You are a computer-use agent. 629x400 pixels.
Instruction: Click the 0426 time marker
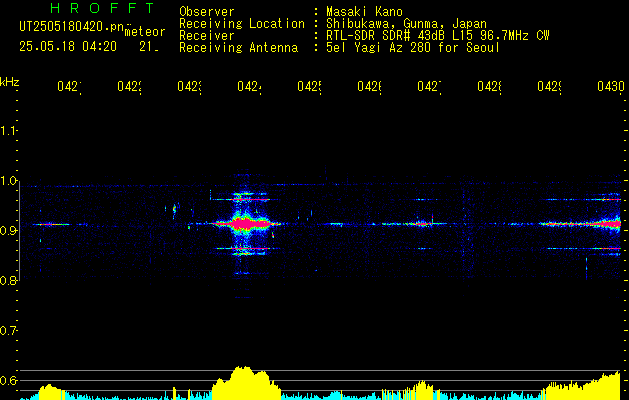click(369, 86)
